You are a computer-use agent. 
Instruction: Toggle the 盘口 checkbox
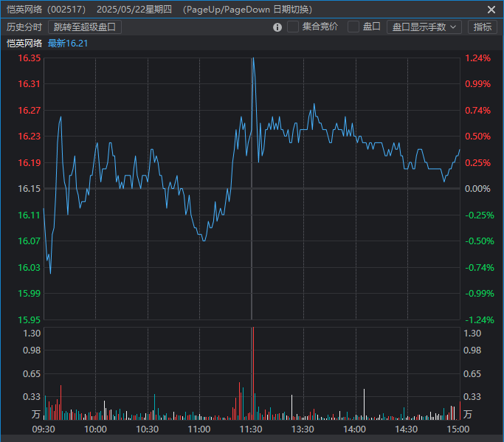coord(353,27)
